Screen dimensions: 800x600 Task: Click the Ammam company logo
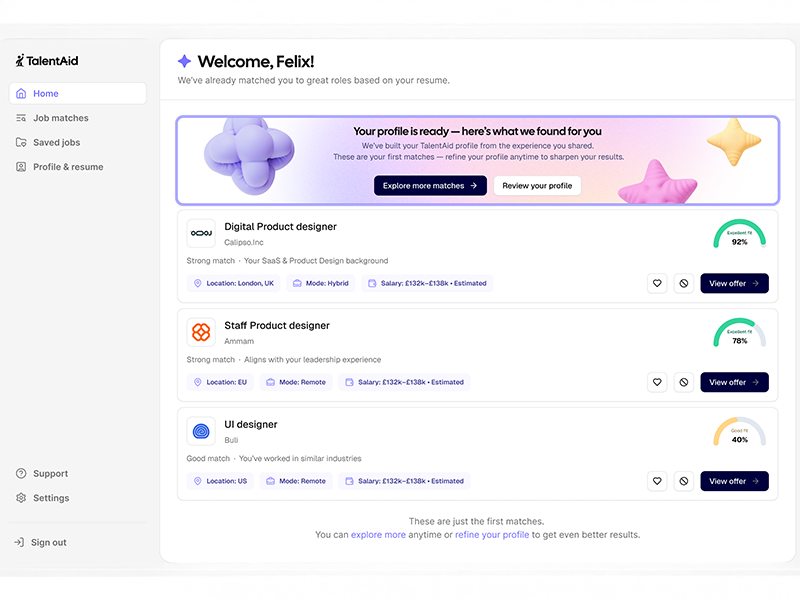click(201, 332)
